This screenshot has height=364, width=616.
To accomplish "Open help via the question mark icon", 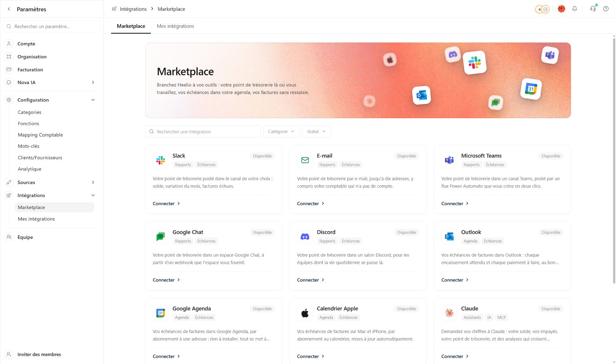I will coord(606,9).
